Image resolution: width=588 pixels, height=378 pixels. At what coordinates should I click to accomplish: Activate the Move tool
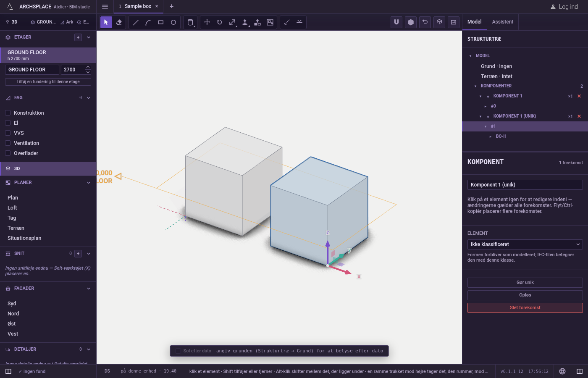207,22
